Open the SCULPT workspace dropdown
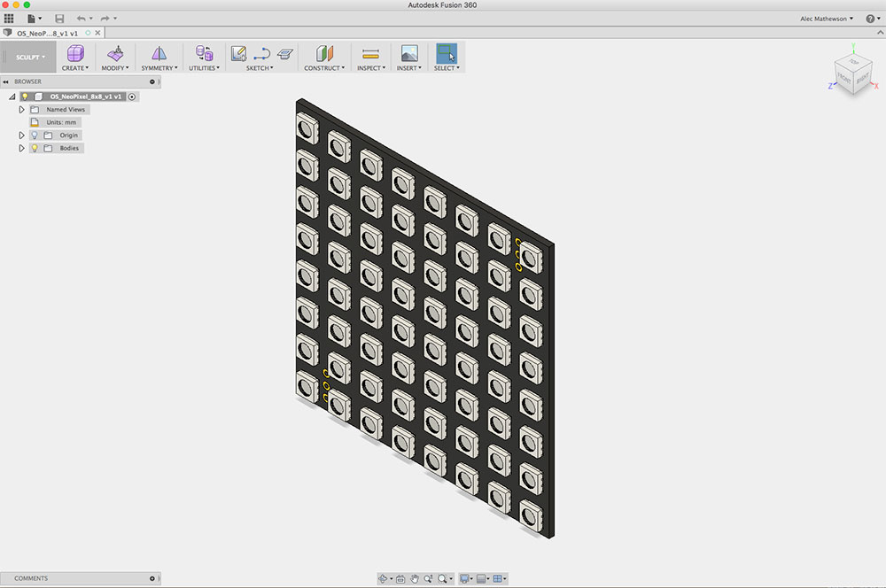 [30, 57]
